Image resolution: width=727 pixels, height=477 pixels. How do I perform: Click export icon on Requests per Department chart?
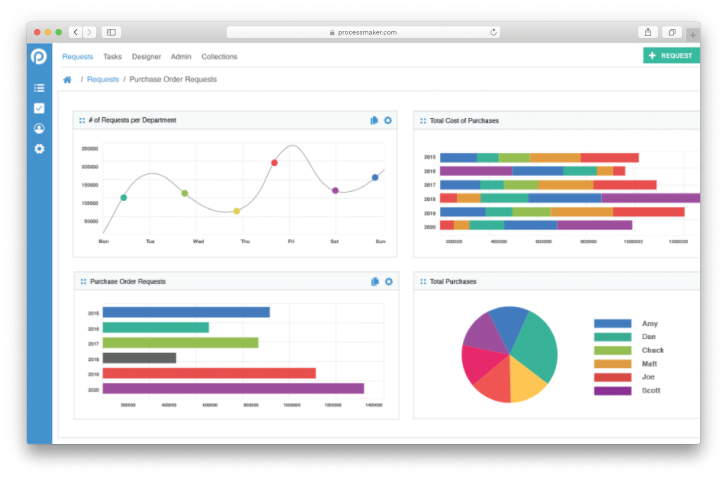[374, 121]
